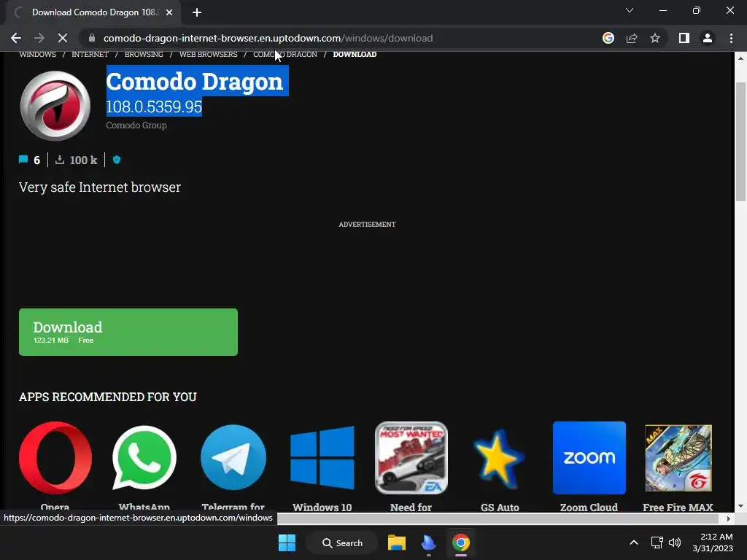Open the Google icon in address bar
The image size is (747, 560).
click(x=608, y=38)
